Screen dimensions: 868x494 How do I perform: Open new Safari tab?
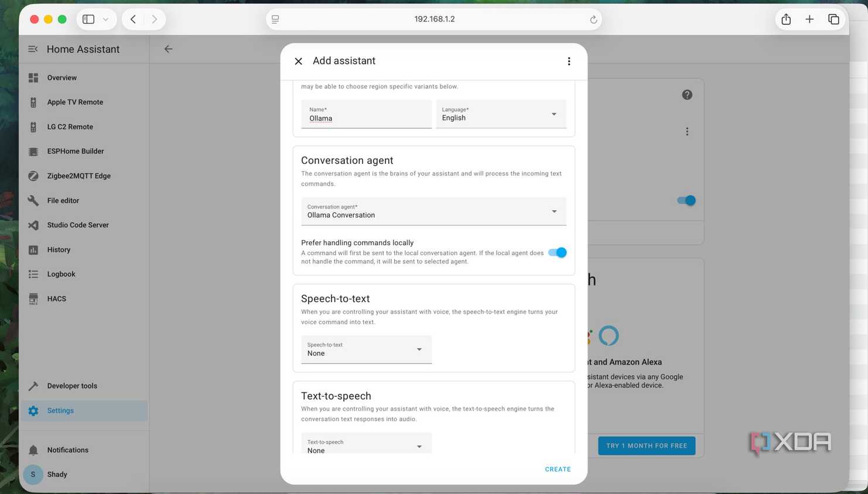(809, 19)
